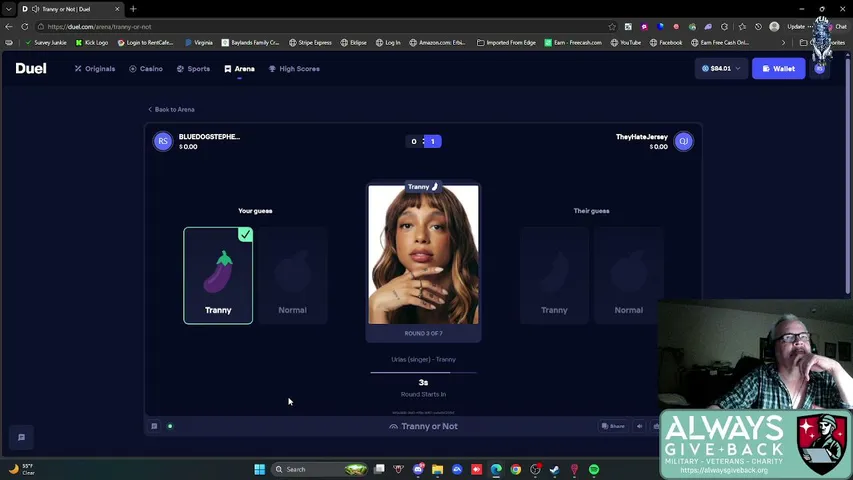Open the browser Extensions icon

pyautogui.click(x=724, y=27)
